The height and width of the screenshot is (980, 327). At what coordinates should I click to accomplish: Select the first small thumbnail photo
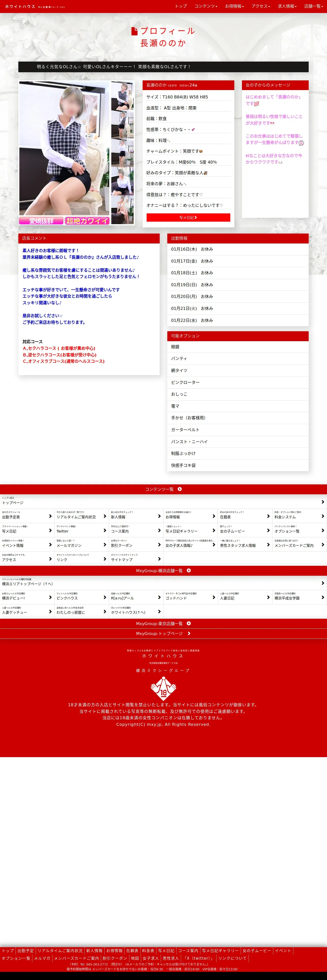(x=122, y=96)
